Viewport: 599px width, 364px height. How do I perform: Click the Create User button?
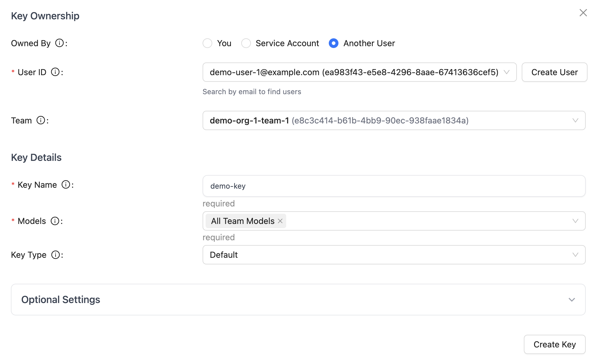click(x=554, y=72)
